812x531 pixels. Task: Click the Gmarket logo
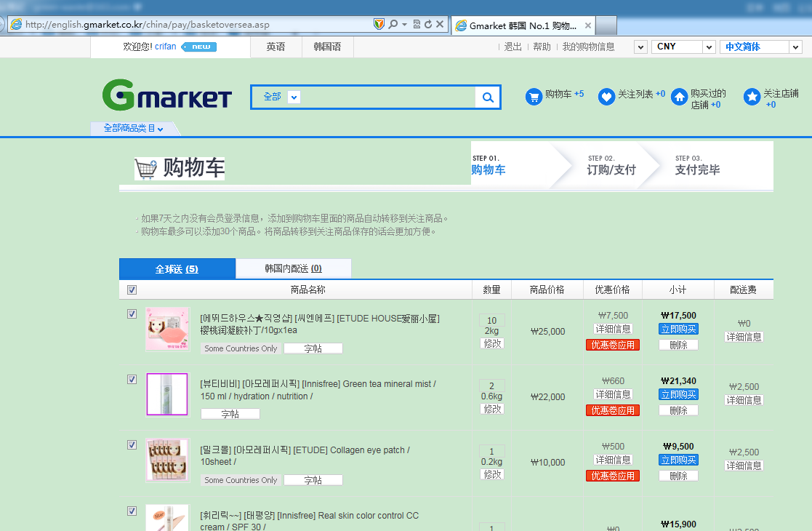click(x=166, y=95)
